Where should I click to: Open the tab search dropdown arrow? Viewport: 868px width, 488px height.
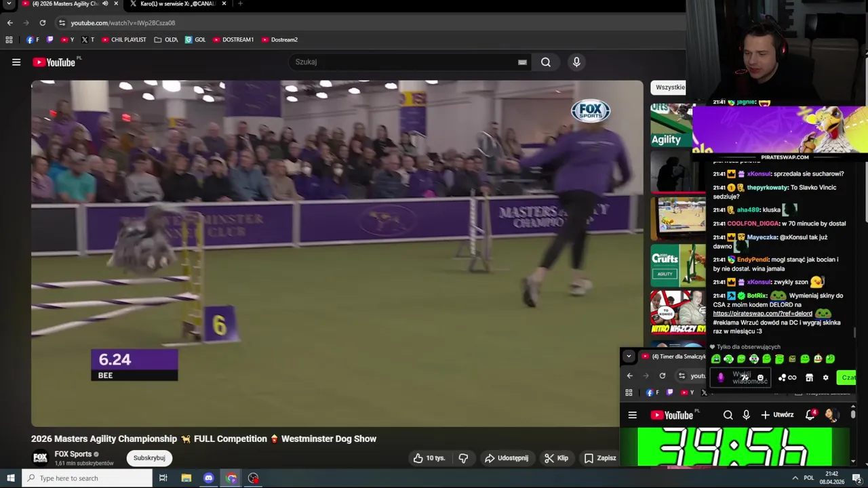coord(9,4)
